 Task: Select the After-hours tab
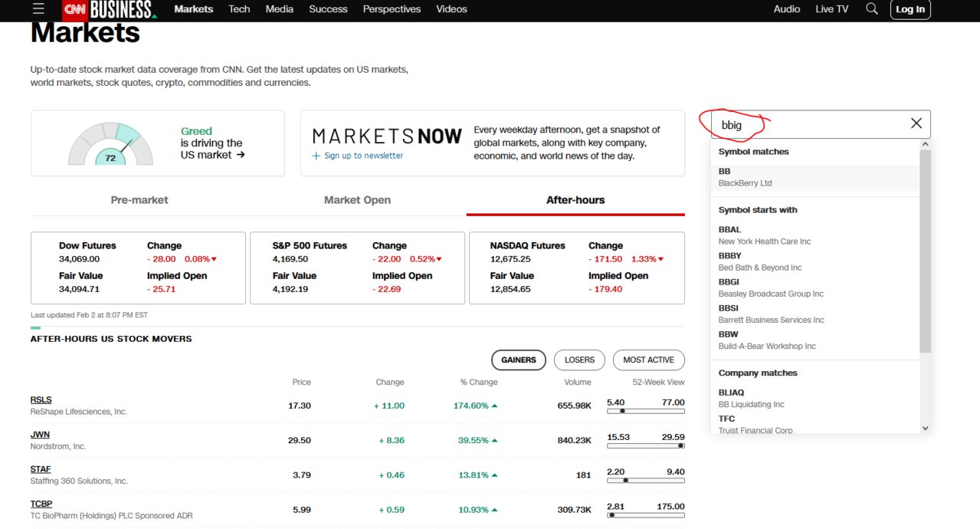click(x=575, y=200)
